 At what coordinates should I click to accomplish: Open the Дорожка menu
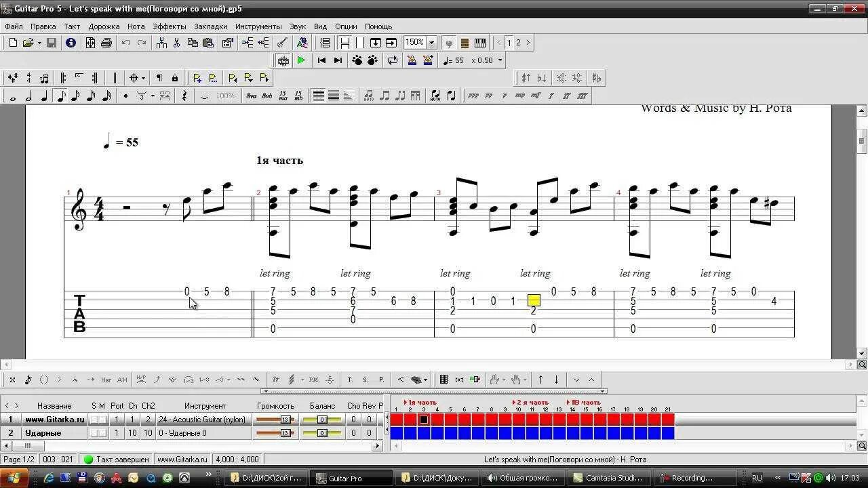tap(104, 26)
